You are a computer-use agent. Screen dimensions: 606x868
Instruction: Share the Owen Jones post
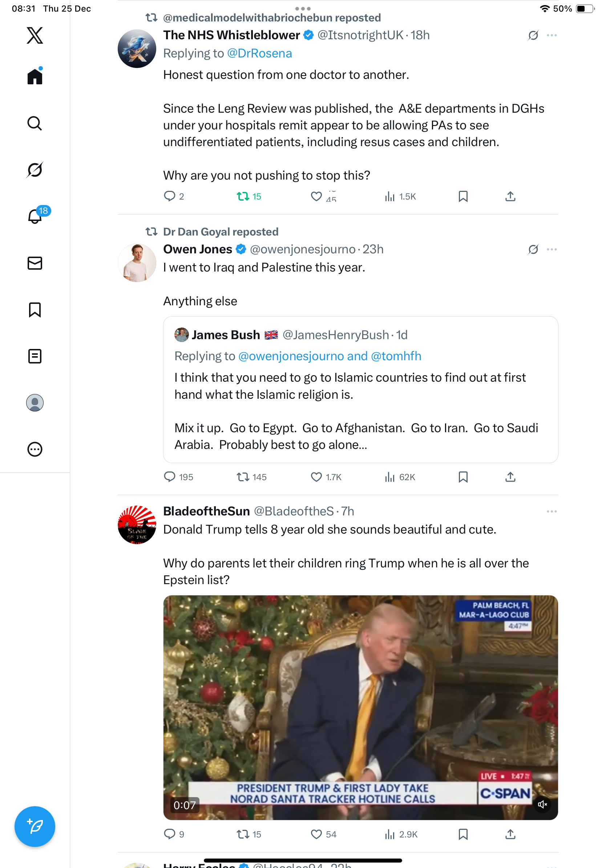tap(510, 477)
